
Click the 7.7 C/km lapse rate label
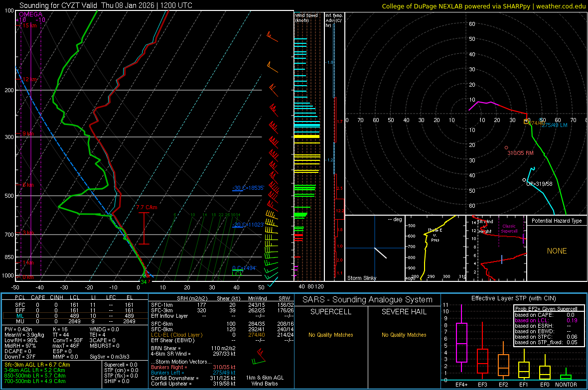(x=147, y=207)
